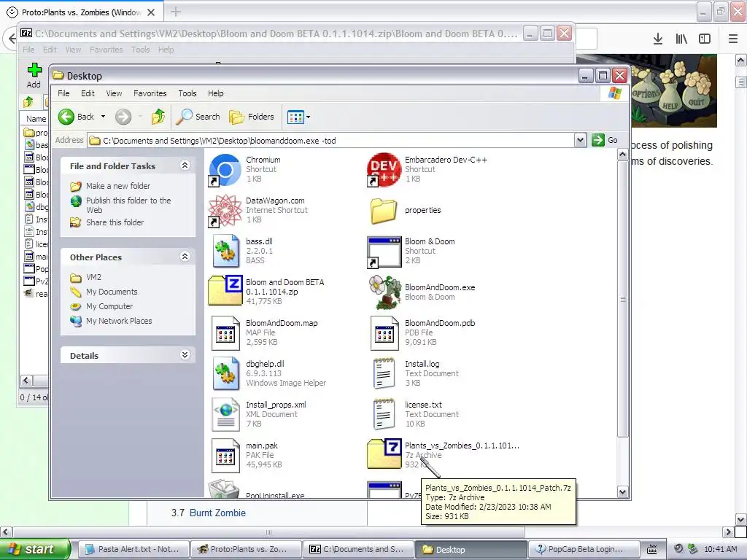
Task: Select the main.pak file icon
Action: (225, 455)
